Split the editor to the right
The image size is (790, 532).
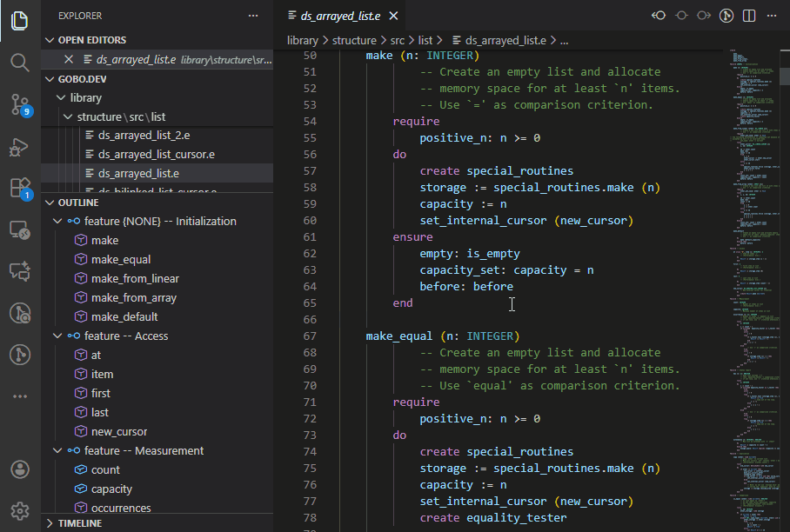point(749,16)
